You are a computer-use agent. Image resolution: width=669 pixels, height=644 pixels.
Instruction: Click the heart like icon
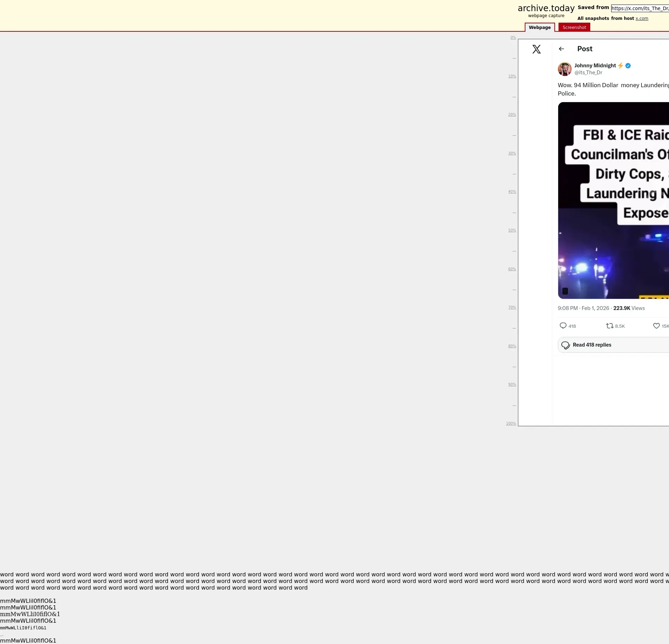coord(656,326)
